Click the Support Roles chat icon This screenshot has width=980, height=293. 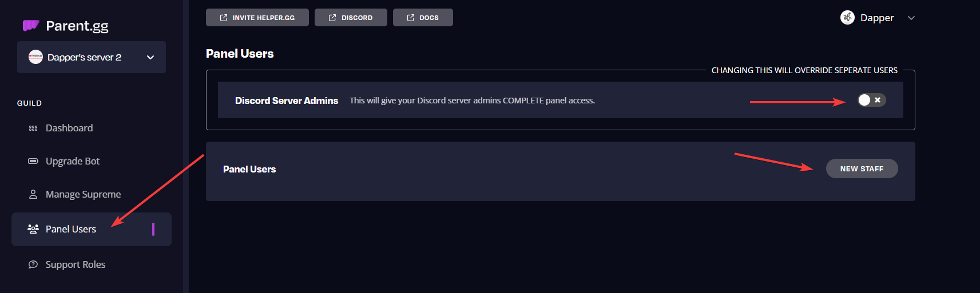[33, 264]
